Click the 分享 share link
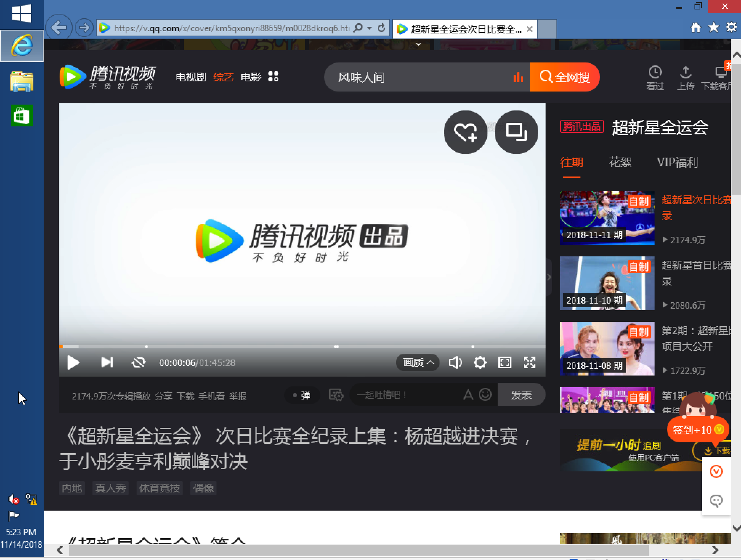This screenshot has width=741, height=560. [164, 396]
